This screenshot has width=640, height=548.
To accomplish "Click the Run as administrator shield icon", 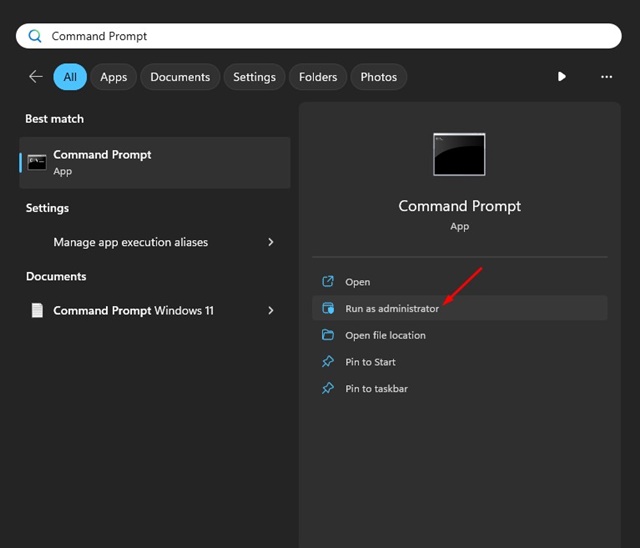I will point(327,309).
